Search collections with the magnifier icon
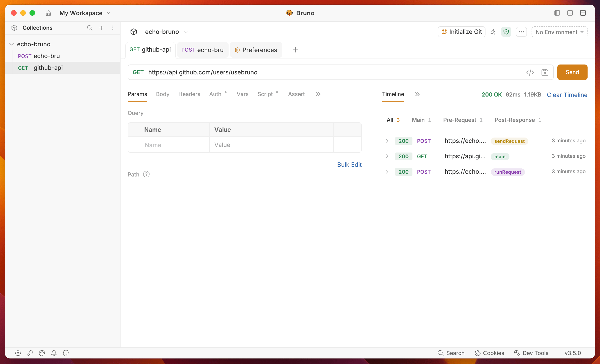 click(x=90, y=28)
